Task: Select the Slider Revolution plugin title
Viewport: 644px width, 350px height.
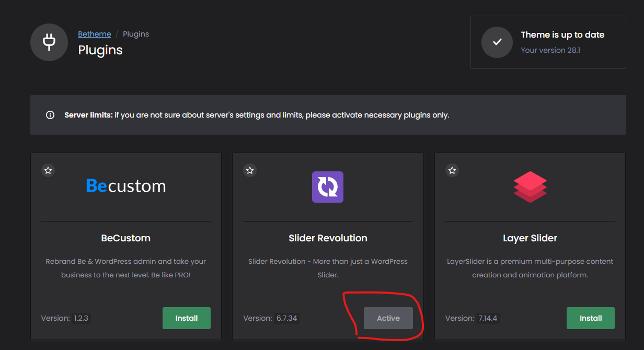Action: (x=328, y=238)
